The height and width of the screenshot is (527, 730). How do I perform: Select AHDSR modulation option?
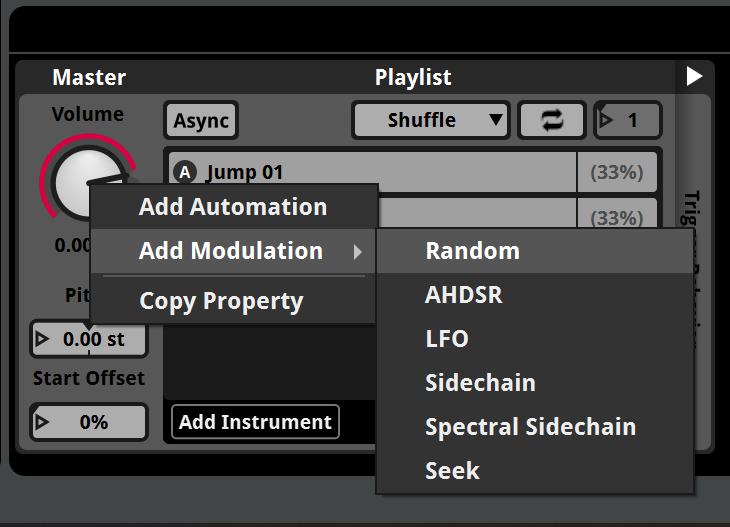(x=463, y=295)
